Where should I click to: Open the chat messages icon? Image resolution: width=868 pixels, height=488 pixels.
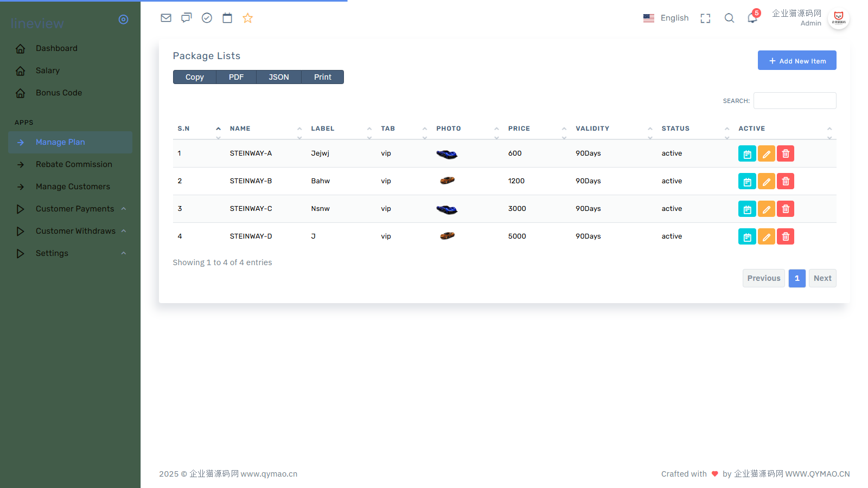(186, 18)
